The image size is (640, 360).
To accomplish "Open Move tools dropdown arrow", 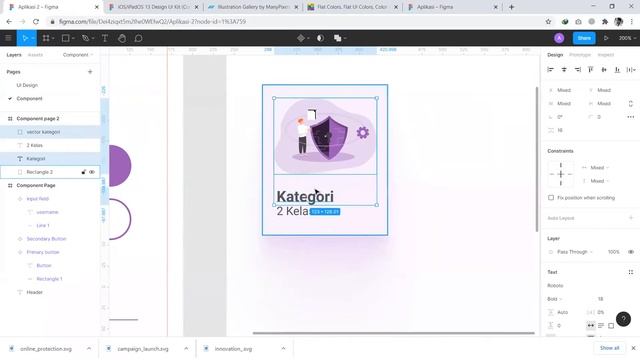I will click(x=33, y=38).
